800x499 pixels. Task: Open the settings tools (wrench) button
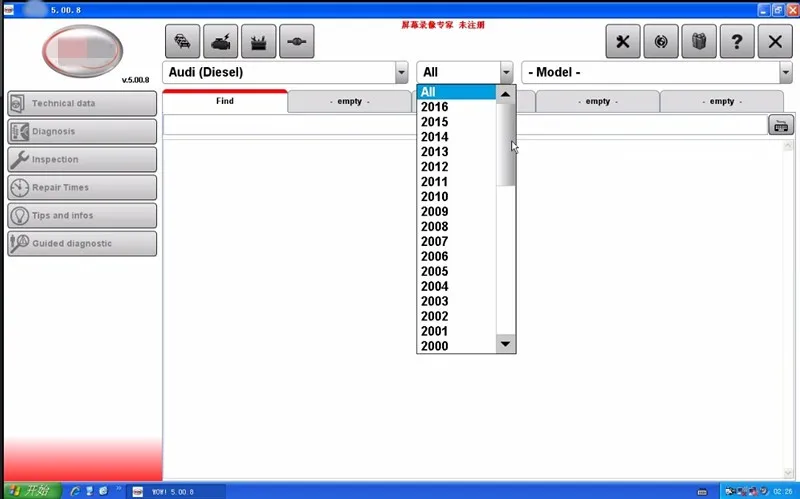tap(622, 41)
